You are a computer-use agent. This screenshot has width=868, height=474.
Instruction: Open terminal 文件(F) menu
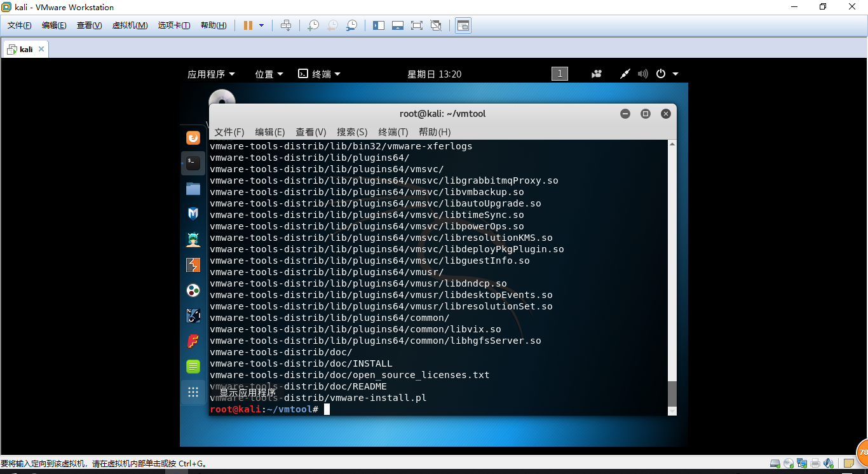click(x=229, y=132)
